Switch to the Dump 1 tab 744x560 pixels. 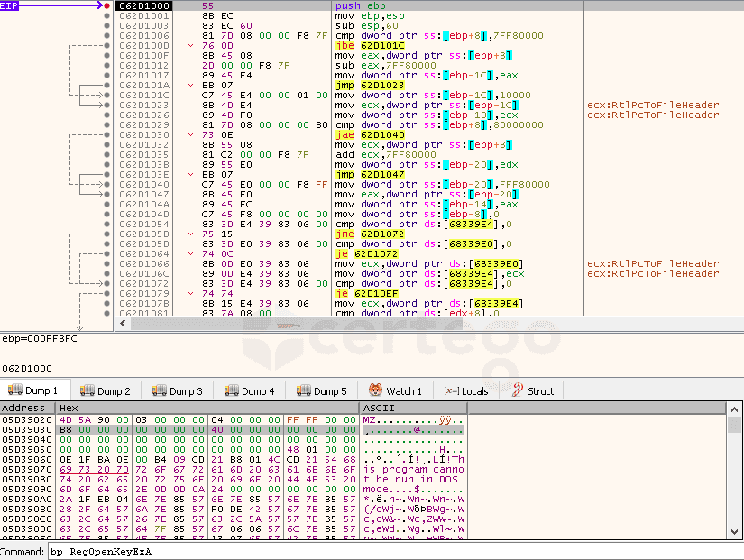(33, 390)
